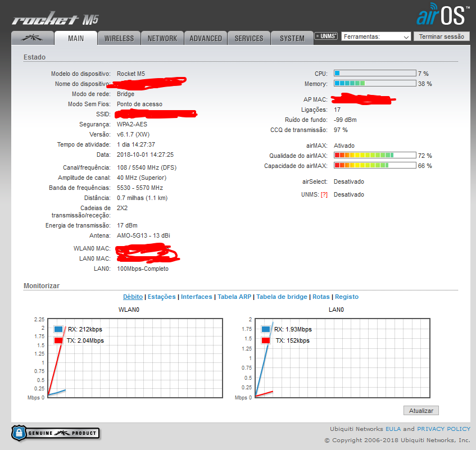This screenshot has width=476, height=450.
Task: Click the '108 / 5540 MHz (DFS)' value
Action: [147, 167]
